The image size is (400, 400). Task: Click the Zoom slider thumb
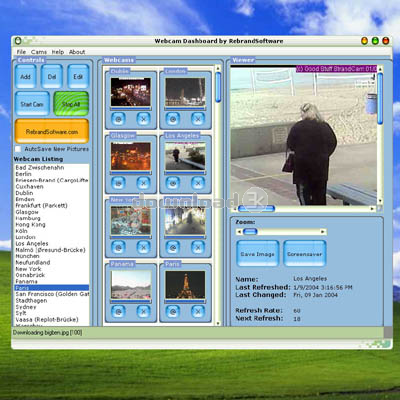[x=250, y=231]
